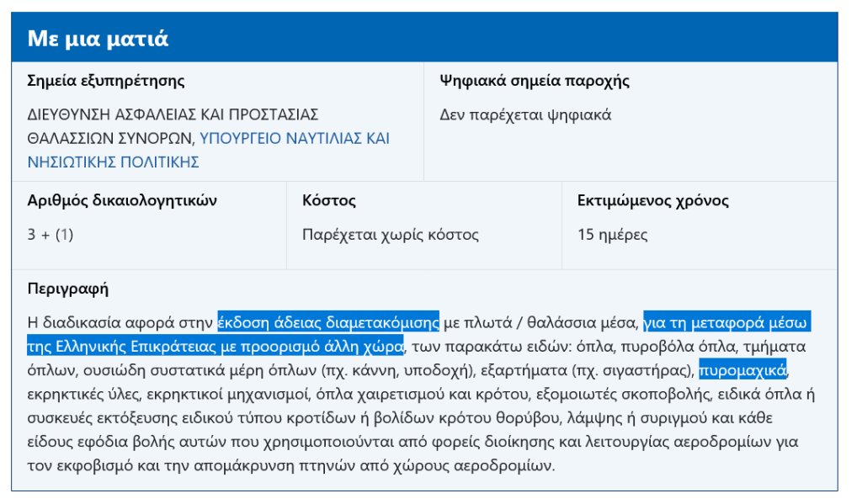
Task: Click the 'Παρέχεται χωρίς κόστος' text
Action: click(391, 235)
